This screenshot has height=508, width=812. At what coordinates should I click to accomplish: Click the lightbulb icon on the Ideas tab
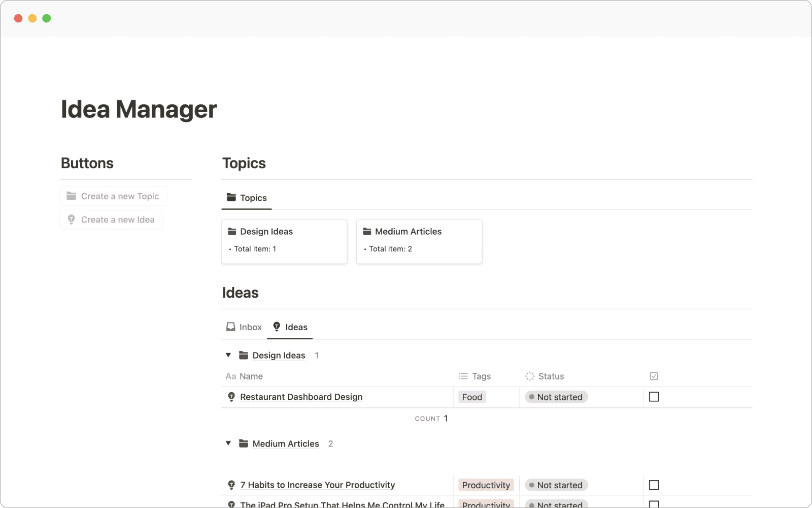(277, 327)
